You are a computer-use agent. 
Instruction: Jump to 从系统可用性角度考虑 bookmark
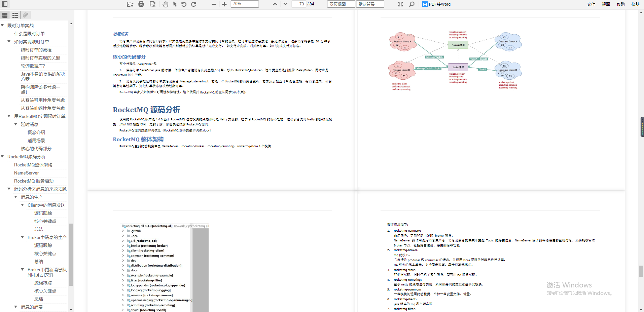tap(43, 100)
